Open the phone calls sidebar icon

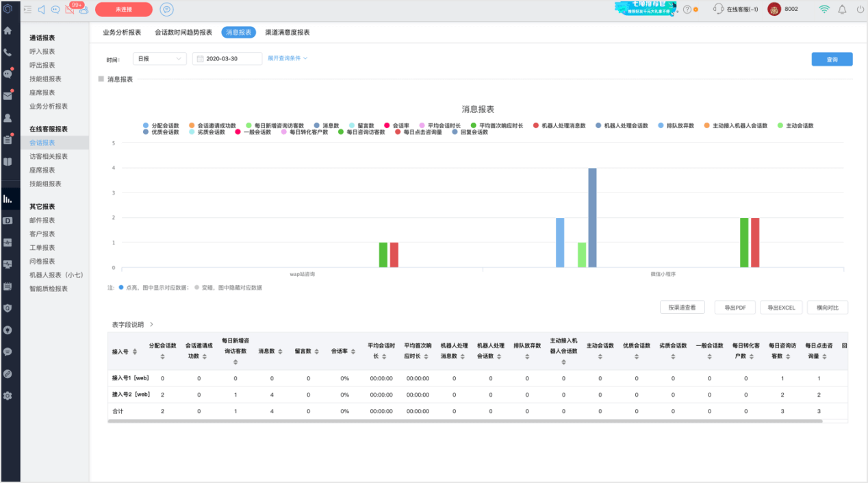[x=8, y=52]
